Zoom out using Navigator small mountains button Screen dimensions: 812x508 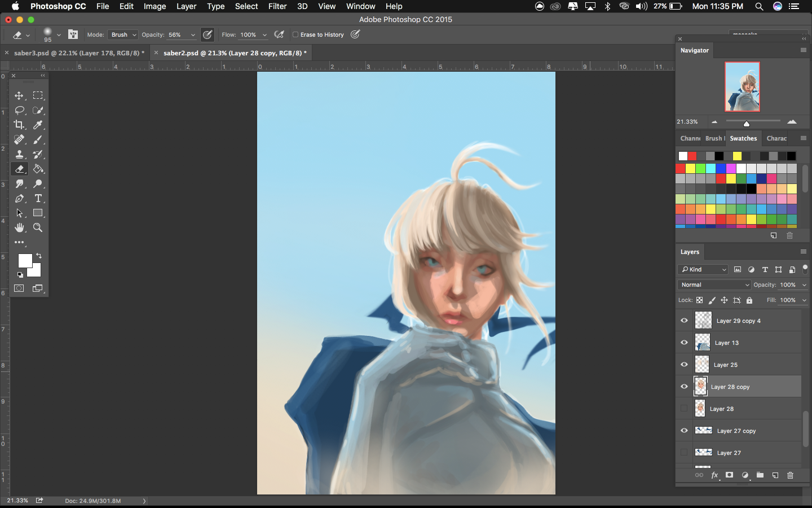pyautogui.click(x=714, y=122)
